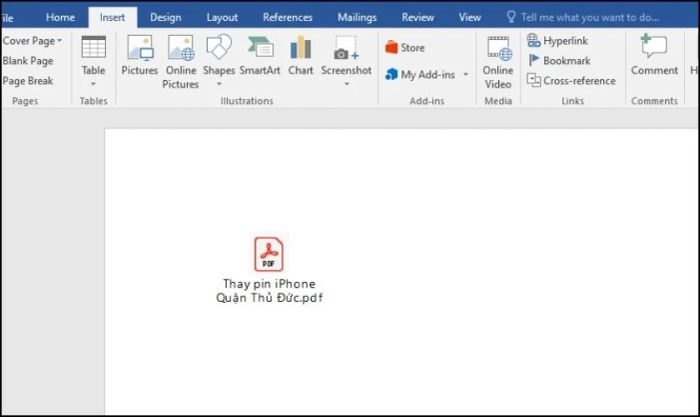This screenshot has height=417, width=700.
Task: Expand the Table dropdown arrow
Action: [x=93, y=83]
